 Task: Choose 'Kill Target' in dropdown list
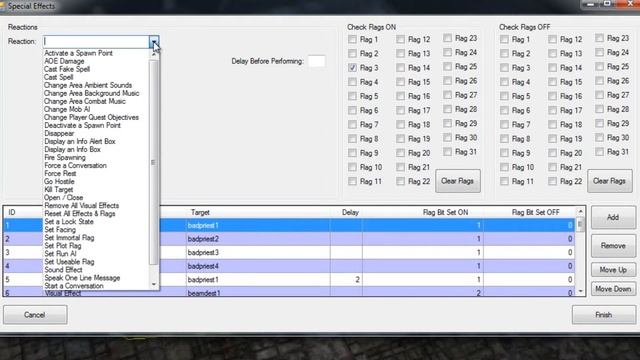[58, 189]
